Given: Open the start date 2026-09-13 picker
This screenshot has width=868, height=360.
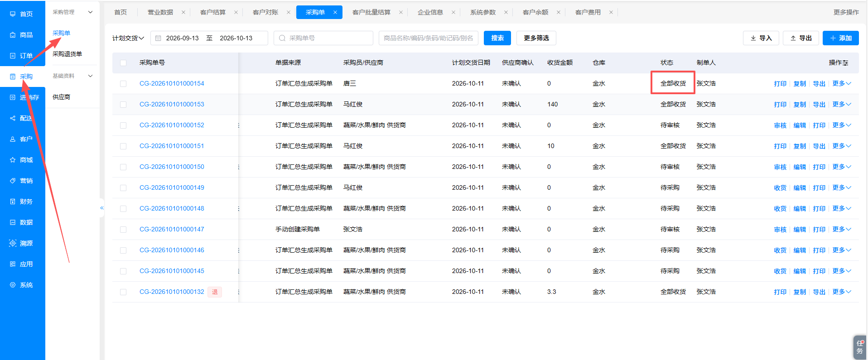Looking at the screenshot, I should [x=182, y=38].
